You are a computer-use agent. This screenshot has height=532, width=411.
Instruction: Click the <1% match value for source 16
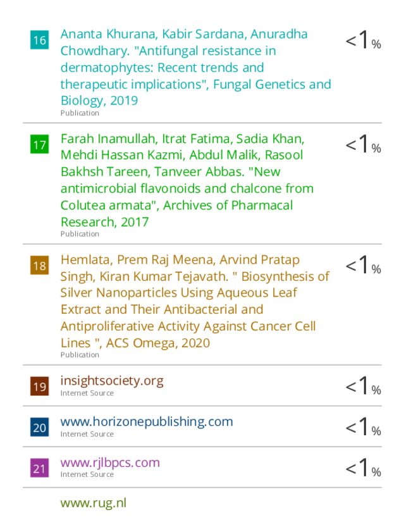point(363,40)
